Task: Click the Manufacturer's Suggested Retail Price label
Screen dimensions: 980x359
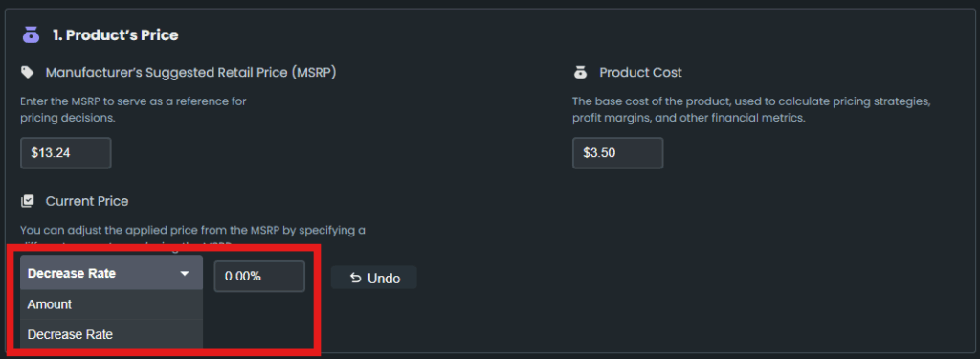Action: (191, 73)
